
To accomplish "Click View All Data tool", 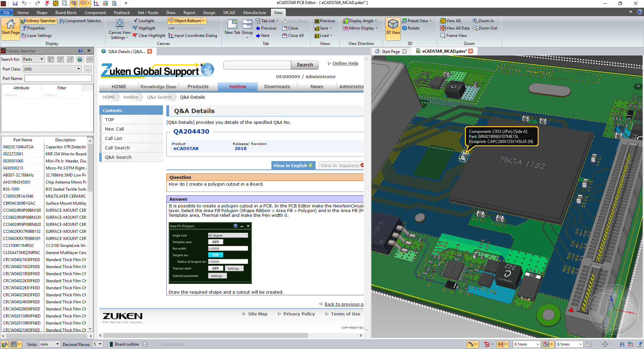I will pyautogui.click(x=455, y=28).
